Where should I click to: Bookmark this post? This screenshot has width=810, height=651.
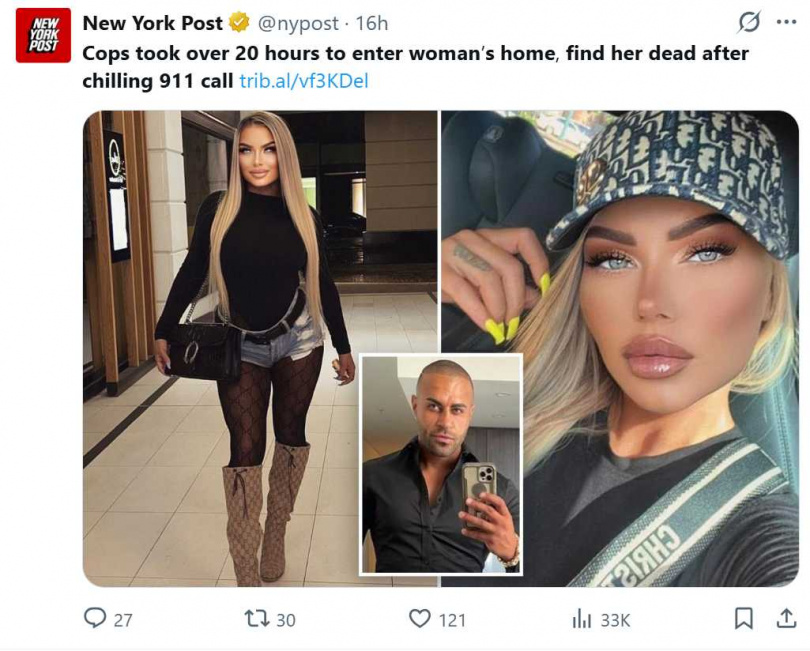[743, 618]
